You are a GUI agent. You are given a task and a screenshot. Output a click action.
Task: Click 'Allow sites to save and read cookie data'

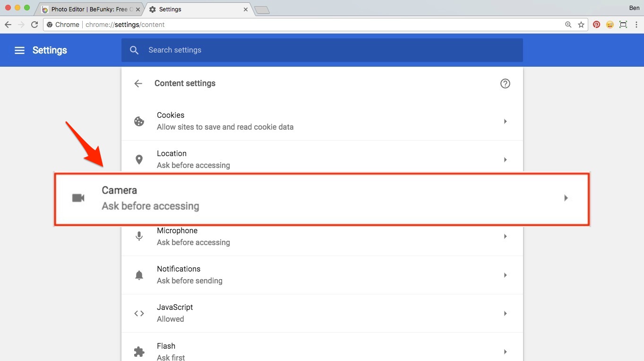point(225,127)
